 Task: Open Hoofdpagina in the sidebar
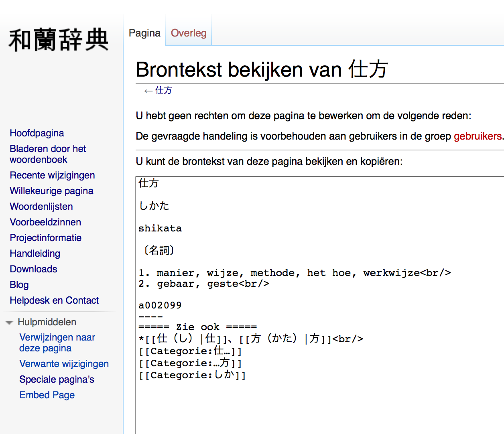tap(37, 133)
